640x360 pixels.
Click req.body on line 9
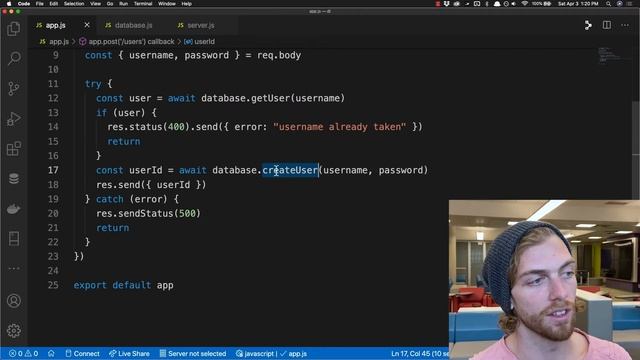point(279,56)
